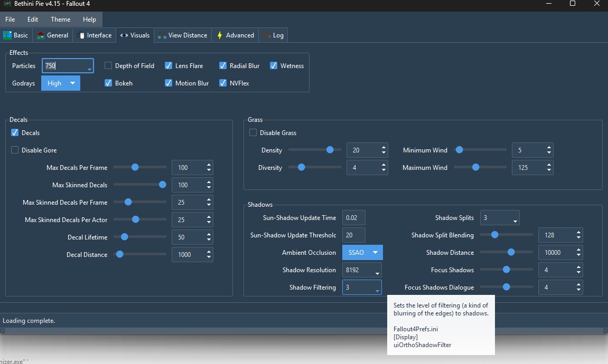Screen dimensions: 608x364
Task: Click the Bethini Pie app icon in title bar
Action: pos(7,4)
